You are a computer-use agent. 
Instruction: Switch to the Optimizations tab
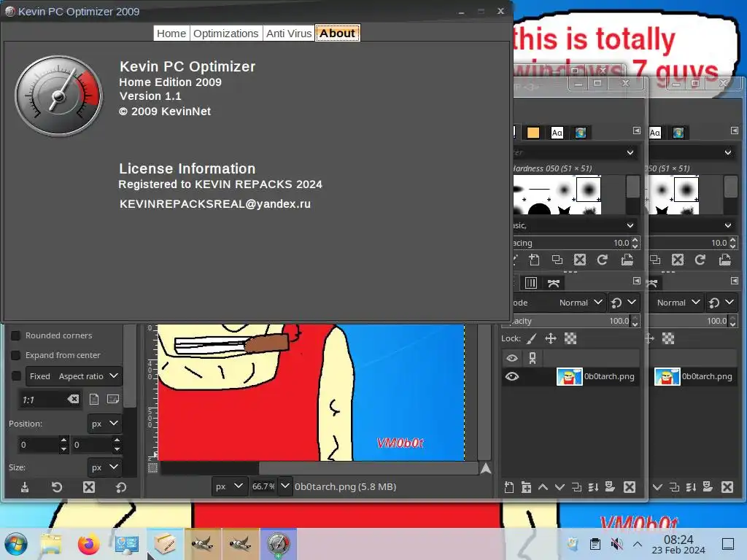coord(226,34)
